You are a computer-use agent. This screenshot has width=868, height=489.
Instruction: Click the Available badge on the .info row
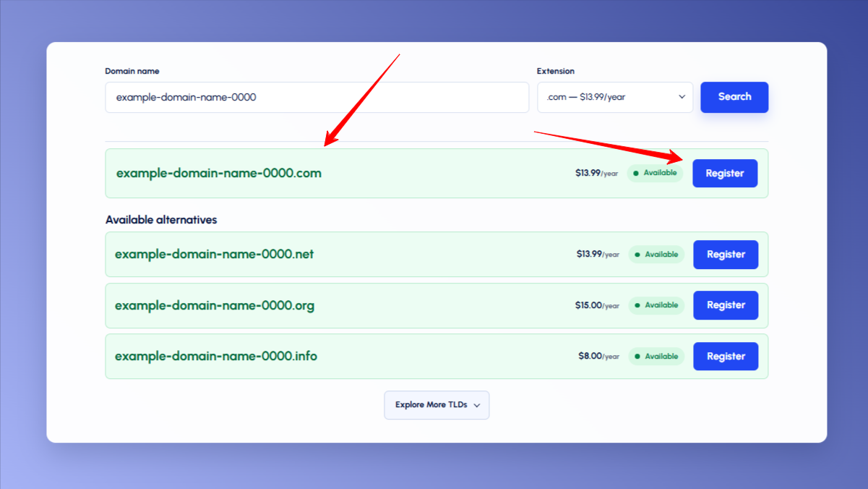[656, 357]
